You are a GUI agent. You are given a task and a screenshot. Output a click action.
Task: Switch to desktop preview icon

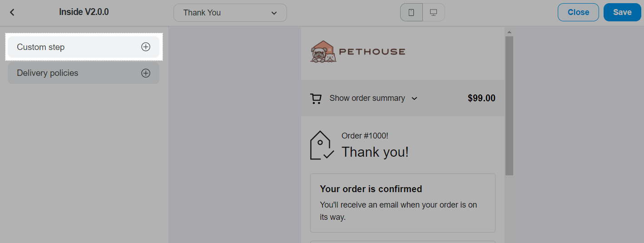[433, 13]
